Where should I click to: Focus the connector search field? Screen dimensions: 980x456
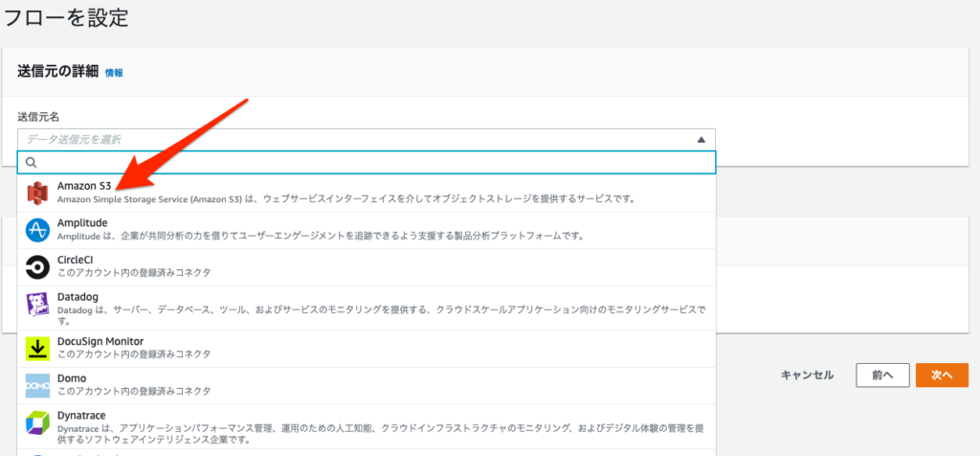[x=367, y=163]
